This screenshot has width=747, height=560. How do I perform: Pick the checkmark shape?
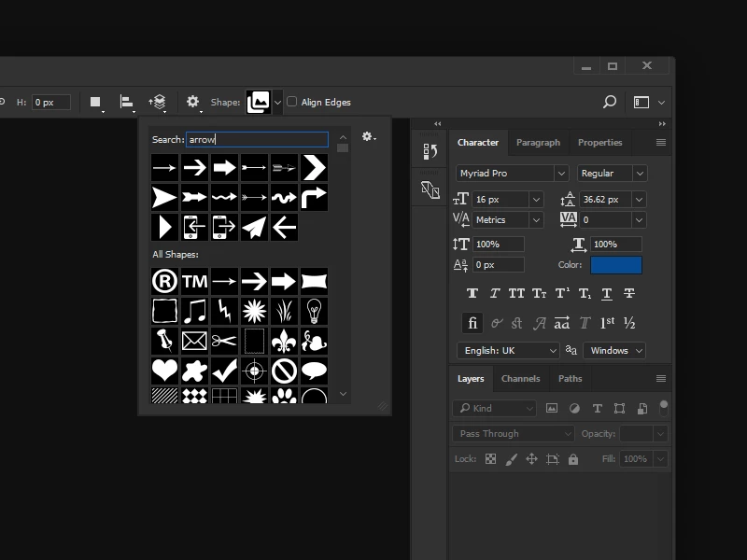coord(224,371)
